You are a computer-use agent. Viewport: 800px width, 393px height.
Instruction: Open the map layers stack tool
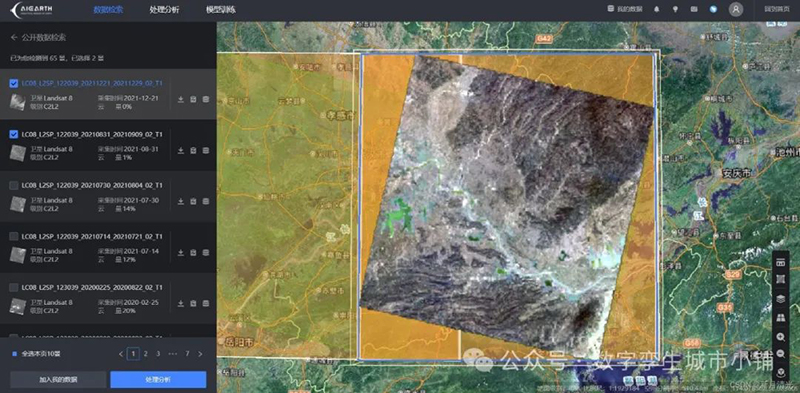[780, 299]
